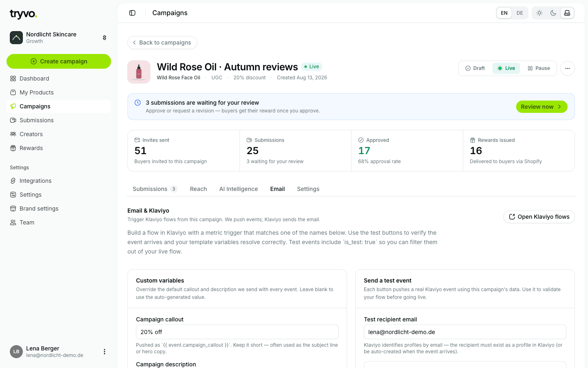588x368 pixels.
Task: Open the campaign Settings tab
Action: coord(308,189)
